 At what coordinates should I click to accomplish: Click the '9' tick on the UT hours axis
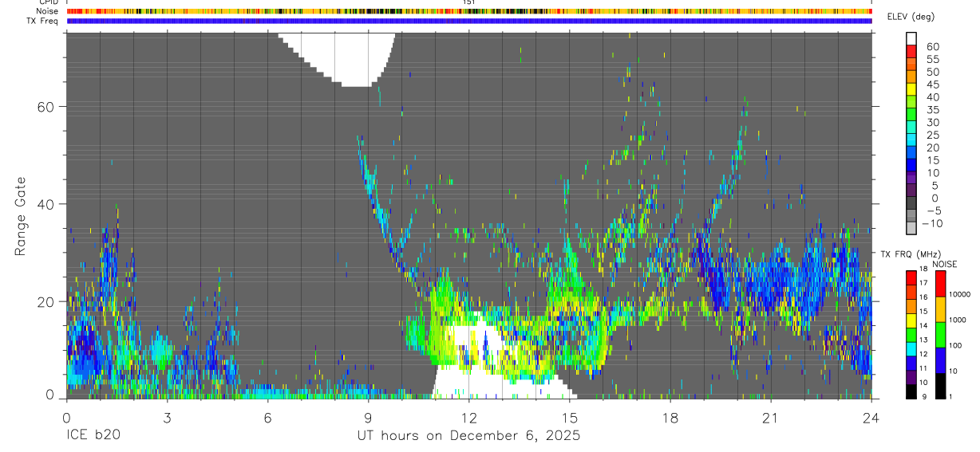click(368, 419)
